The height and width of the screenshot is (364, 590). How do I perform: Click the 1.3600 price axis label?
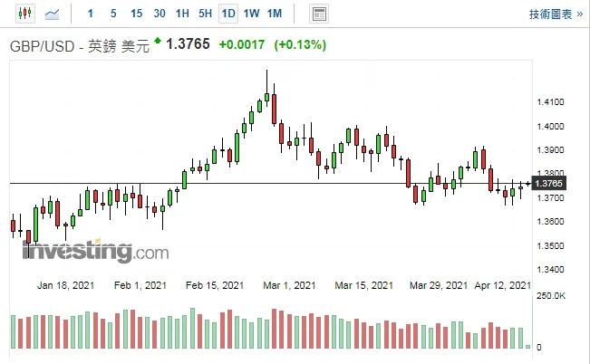[x=550, y=222]
